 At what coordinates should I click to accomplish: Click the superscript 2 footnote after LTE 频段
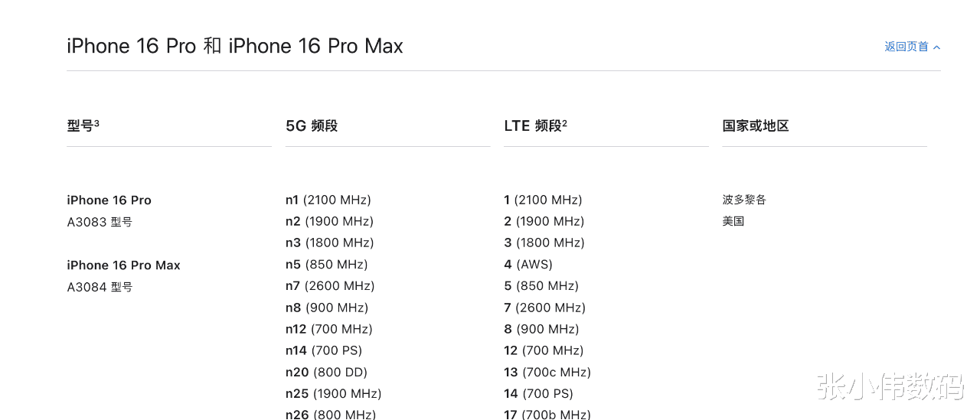click(x=565, y=122)
